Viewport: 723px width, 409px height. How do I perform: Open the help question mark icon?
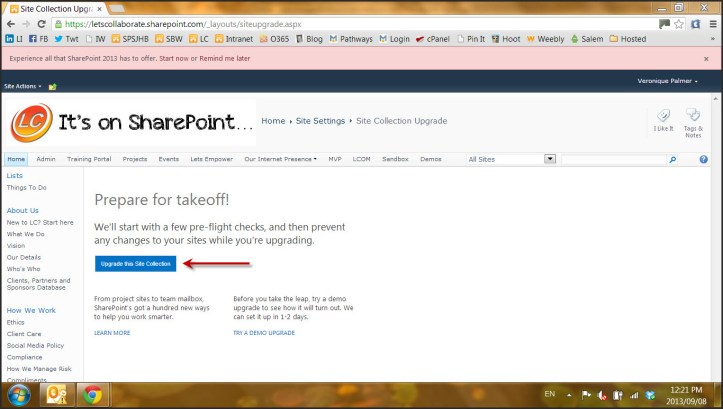click(703, 159)
